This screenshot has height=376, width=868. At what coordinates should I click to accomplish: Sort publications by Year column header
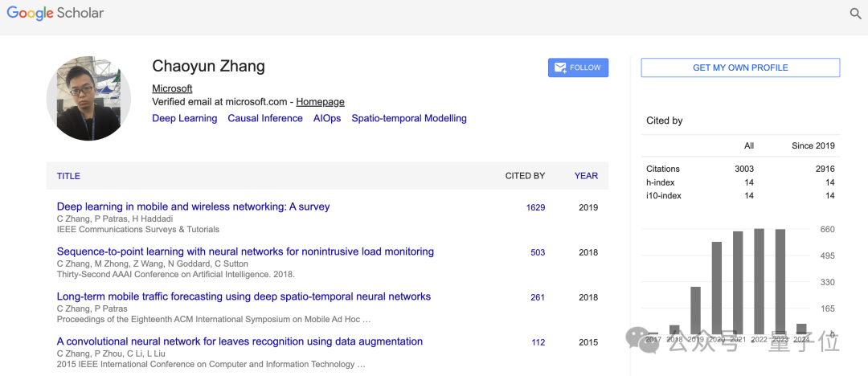[x=586, y=176]
